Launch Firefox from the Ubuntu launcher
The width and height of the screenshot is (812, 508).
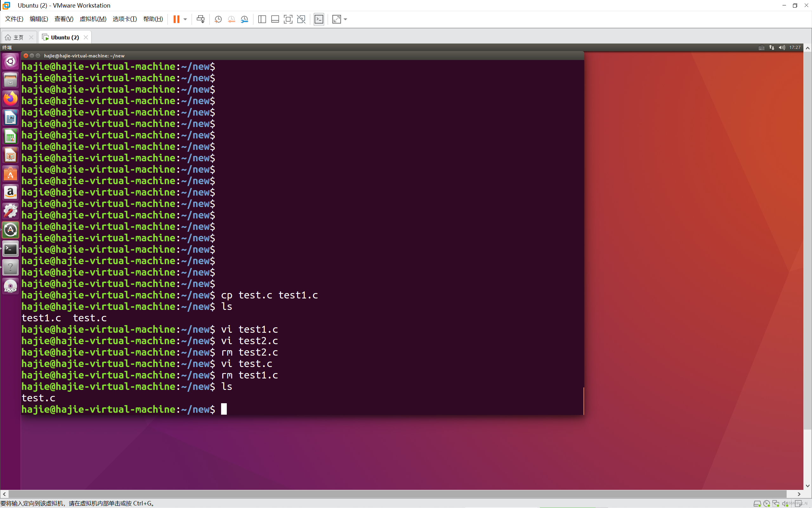tap(10, 99)
